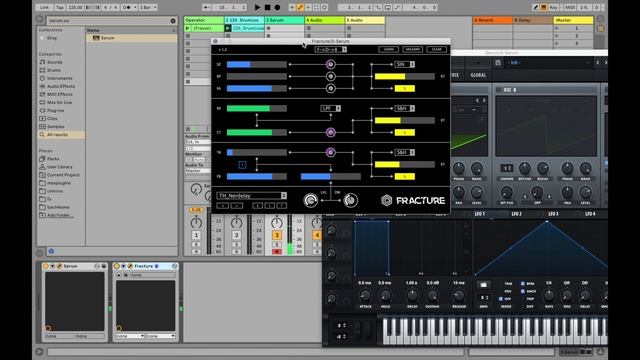Viewport: 640px width, 360px height.
Task: Toggle the Link button at top left
Action: pos(44,7)
